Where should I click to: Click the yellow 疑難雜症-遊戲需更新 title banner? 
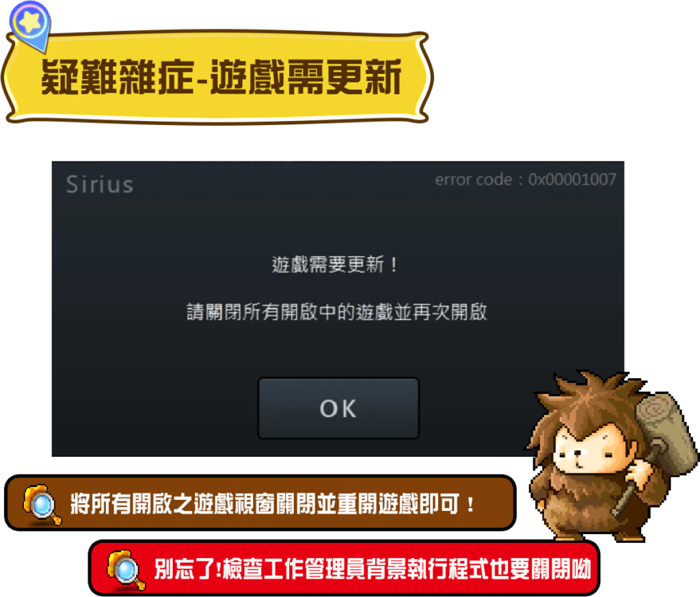217,77
